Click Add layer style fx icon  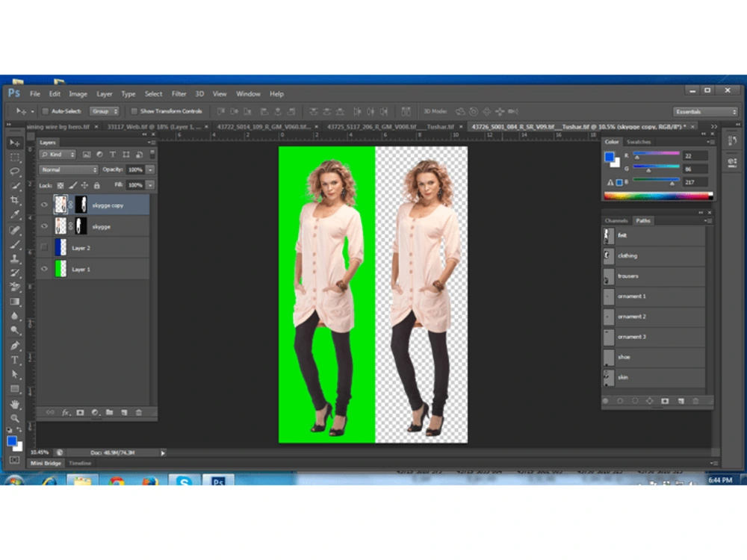tap(66, 412)
